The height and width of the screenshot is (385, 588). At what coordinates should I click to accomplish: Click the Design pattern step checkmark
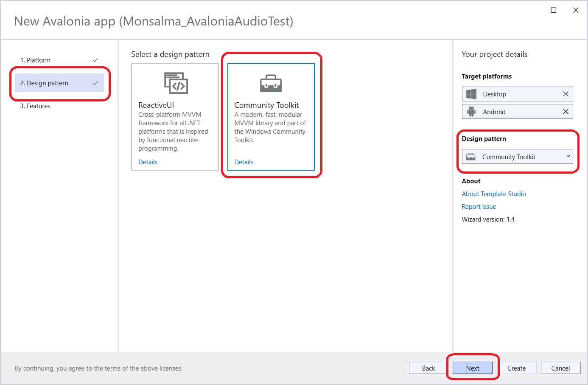[x=95, y=83]
